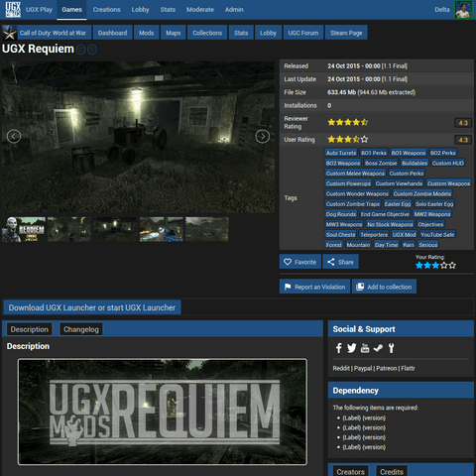
Task: Select the Boss Zombie tag
Action: 381,163
